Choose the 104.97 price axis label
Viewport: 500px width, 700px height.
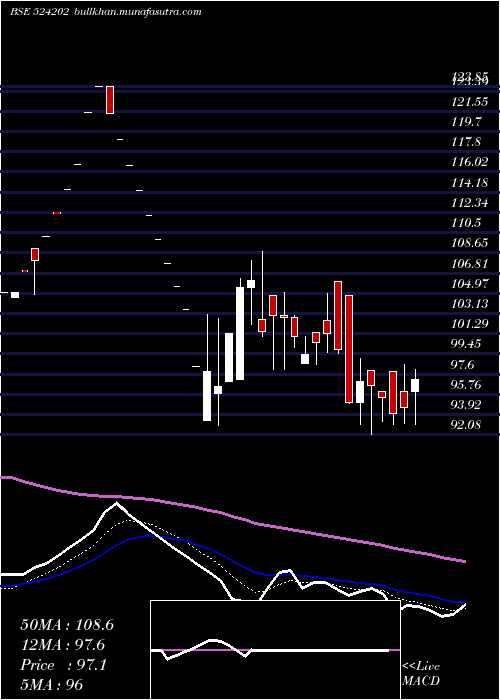469,283
